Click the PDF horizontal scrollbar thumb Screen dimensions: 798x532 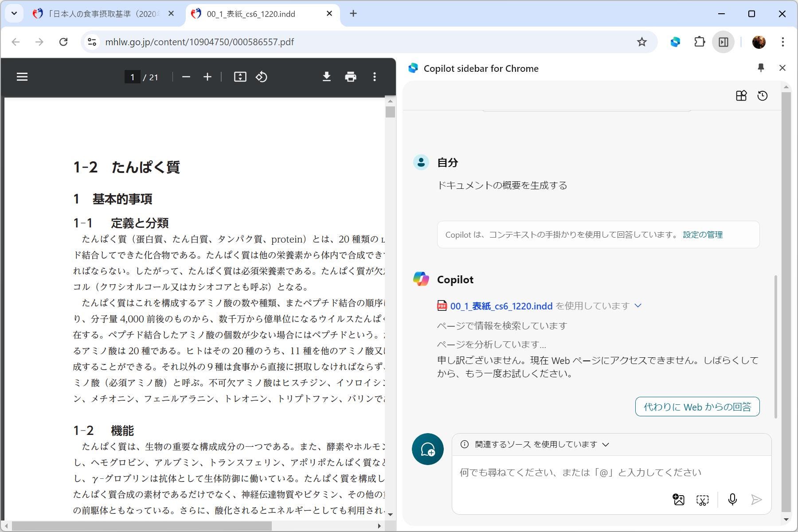(141, 526)
